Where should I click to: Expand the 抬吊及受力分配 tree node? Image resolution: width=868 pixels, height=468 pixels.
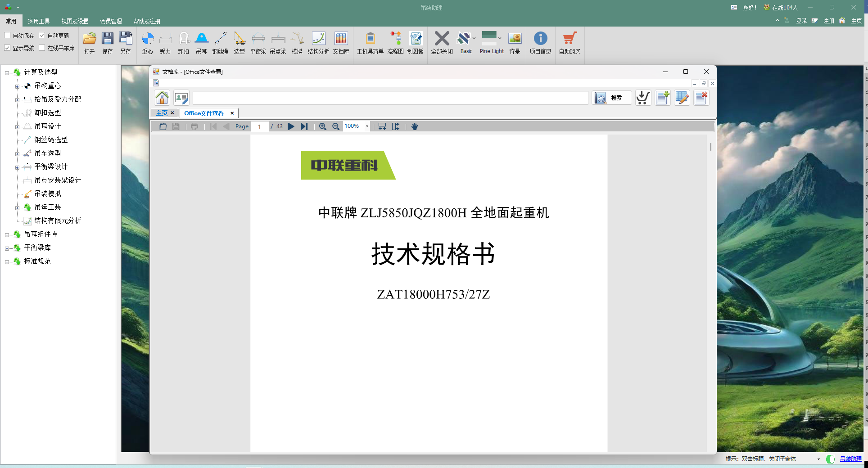point(17,100)
